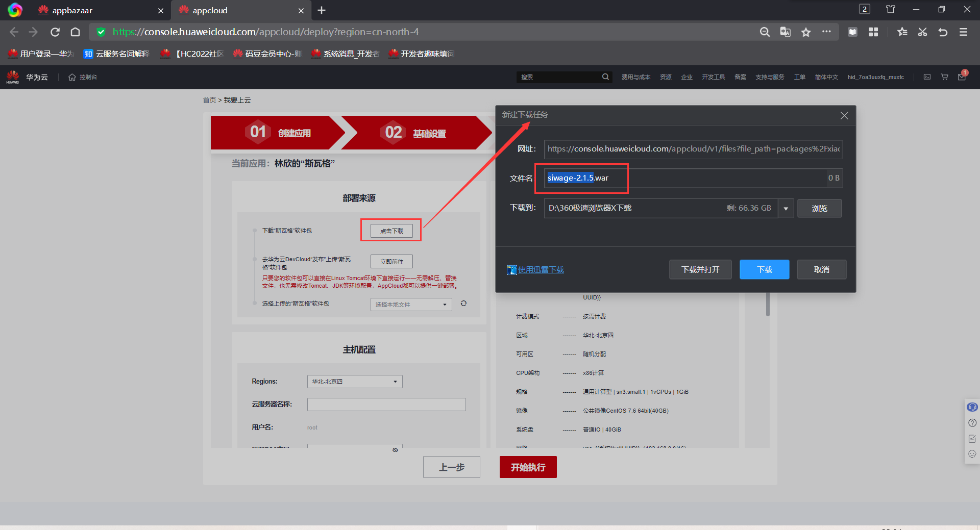The width and height of the screenshot is (980, 530).
Task: Click the browser skin shirt icon
Action: 891,10
